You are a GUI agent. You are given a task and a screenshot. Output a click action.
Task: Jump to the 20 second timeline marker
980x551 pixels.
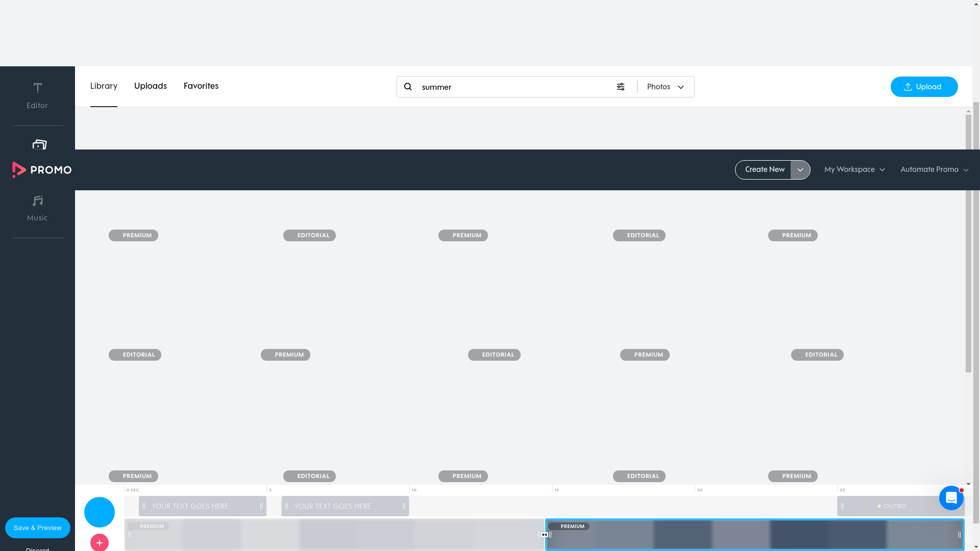pyautogui.click(x=700, y=490)
